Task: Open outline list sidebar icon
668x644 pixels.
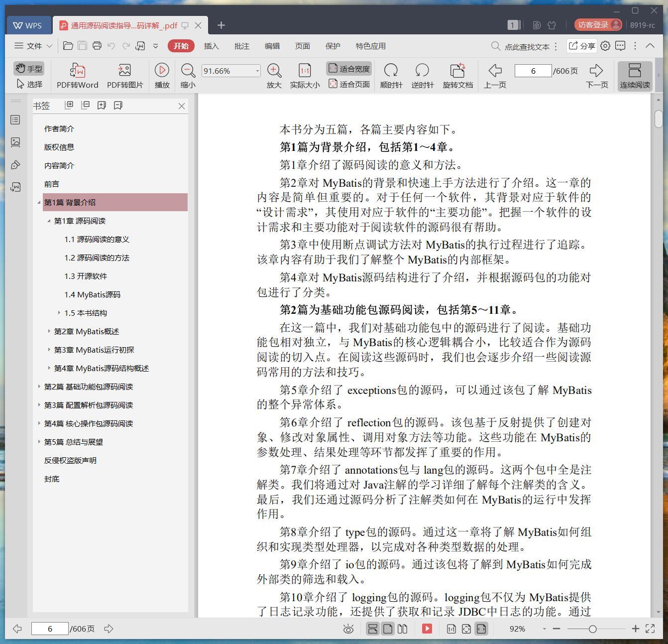Action: tap(15, 120)
